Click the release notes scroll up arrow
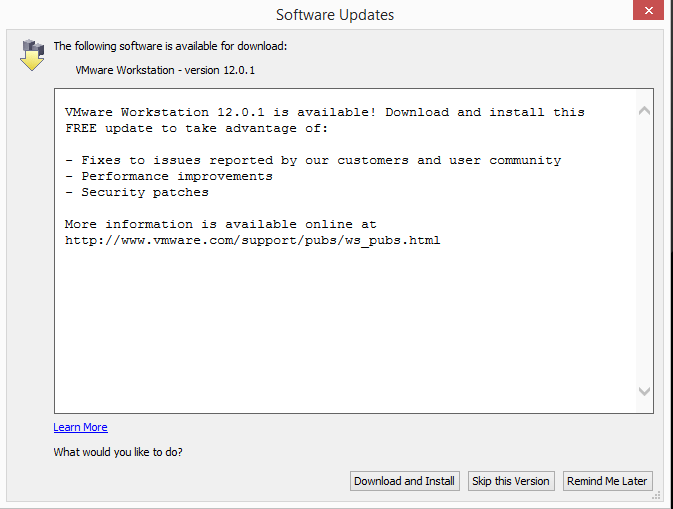 click(643, 111)
